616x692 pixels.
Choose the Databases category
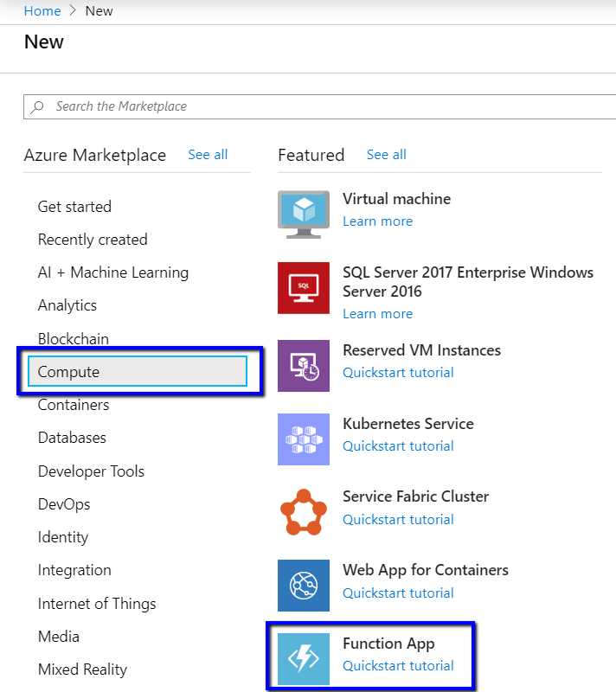pyautogui.click(x=72, y=438)
